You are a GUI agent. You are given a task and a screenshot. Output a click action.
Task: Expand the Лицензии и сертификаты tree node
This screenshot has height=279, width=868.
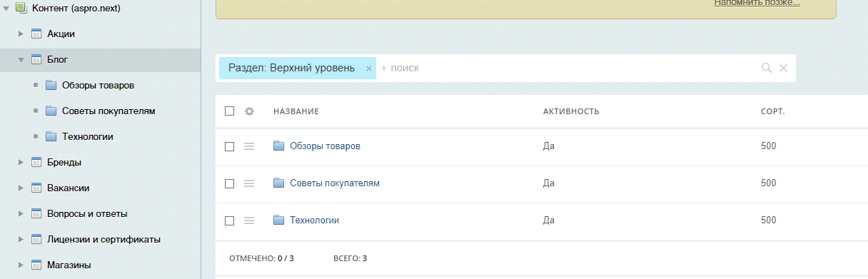click(x=21, y=239)
